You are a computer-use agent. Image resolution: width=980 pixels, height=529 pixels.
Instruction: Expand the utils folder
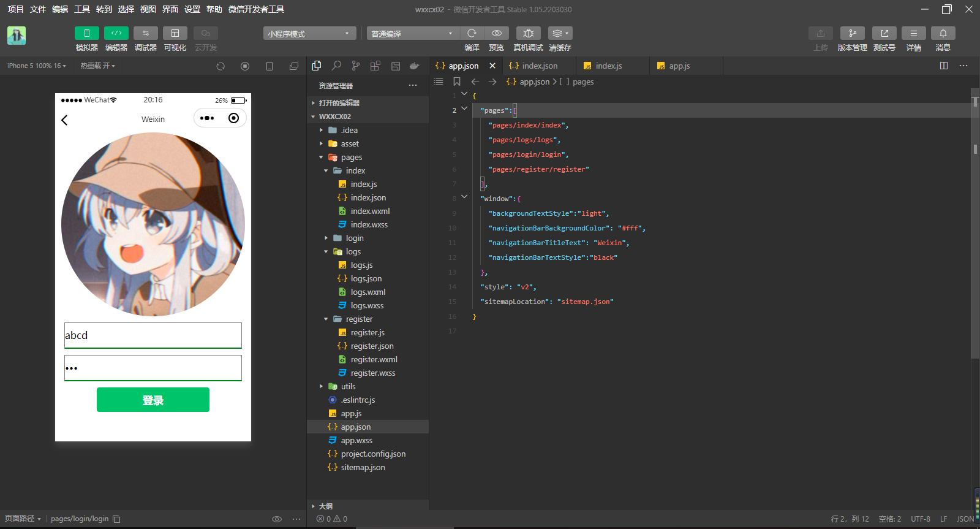[367, 386]
